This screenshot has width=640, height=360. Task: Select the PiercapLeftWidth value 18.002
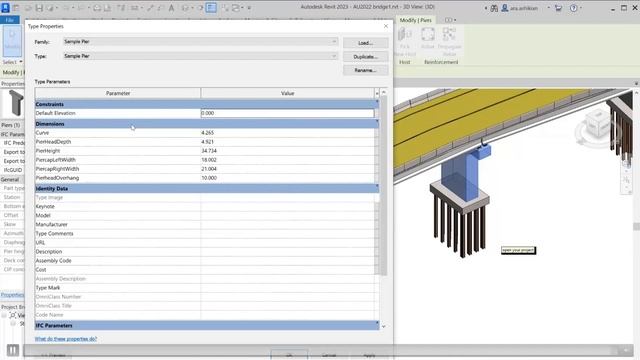click(209, 160)
